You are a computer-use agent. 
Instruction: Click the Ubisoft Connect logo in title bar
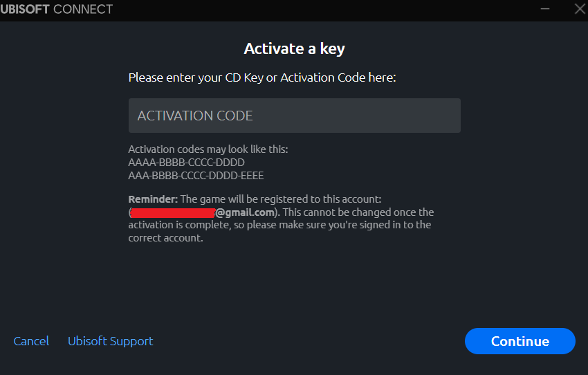point(56,10)
